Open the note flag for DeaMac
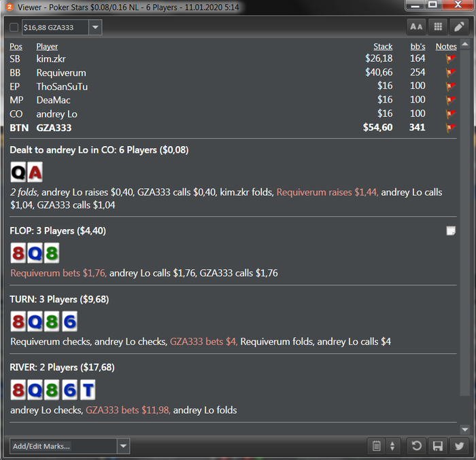The image size is (476, 460). (450, 100)
